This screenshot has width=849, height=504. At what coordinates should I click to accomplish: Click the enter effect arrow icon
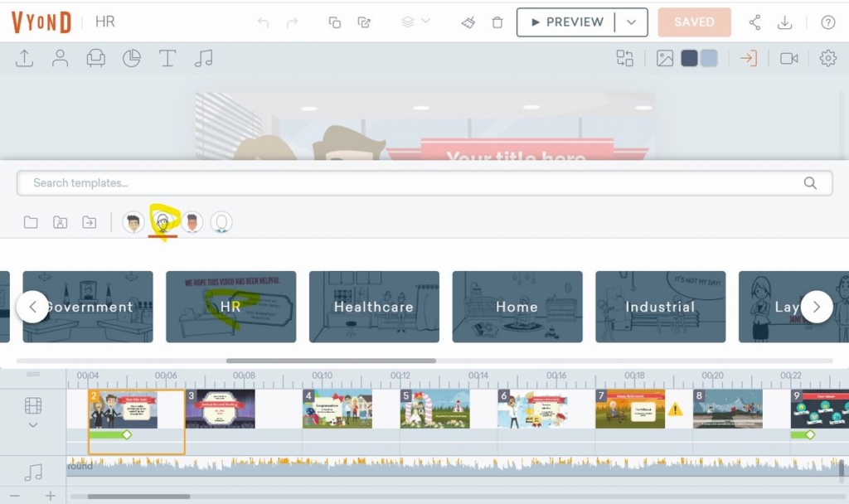tap(749, 58)
